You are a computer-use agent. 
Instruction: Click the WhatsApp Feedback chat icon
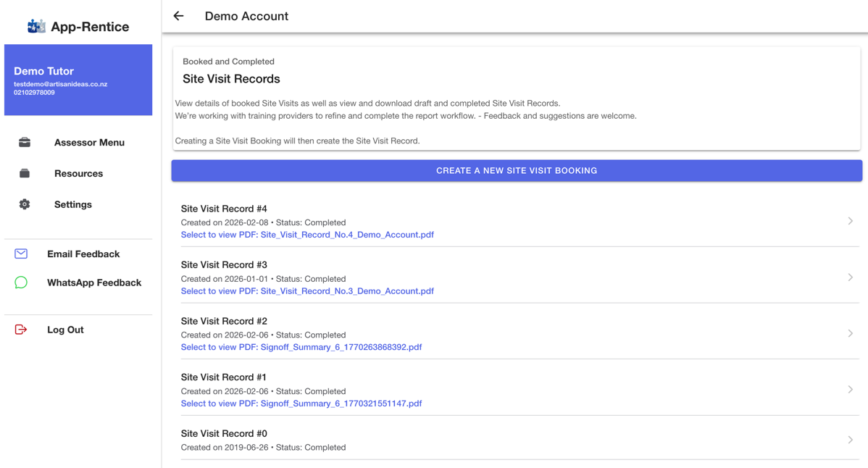(21, 283)
